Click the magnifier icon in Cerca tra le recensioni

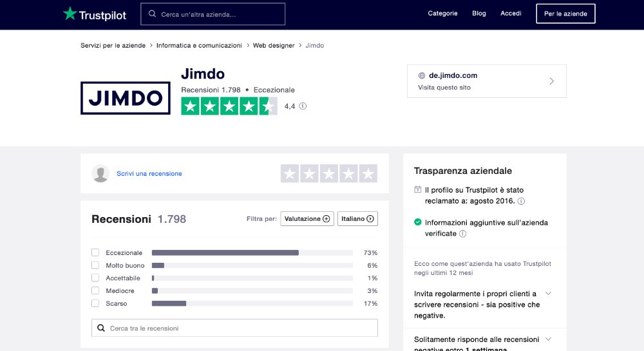point(100,328)
